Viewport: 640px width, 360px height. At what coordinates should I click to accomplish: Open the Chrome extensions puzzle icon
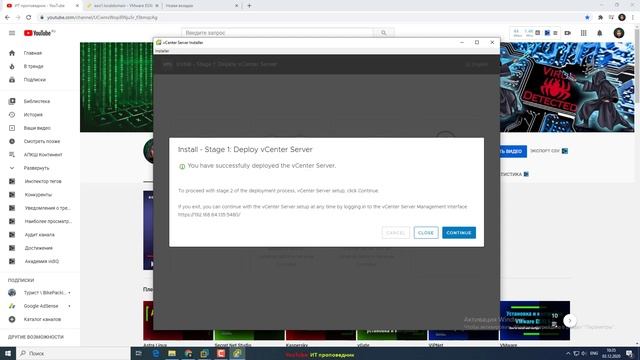click(x=600, y=18)
